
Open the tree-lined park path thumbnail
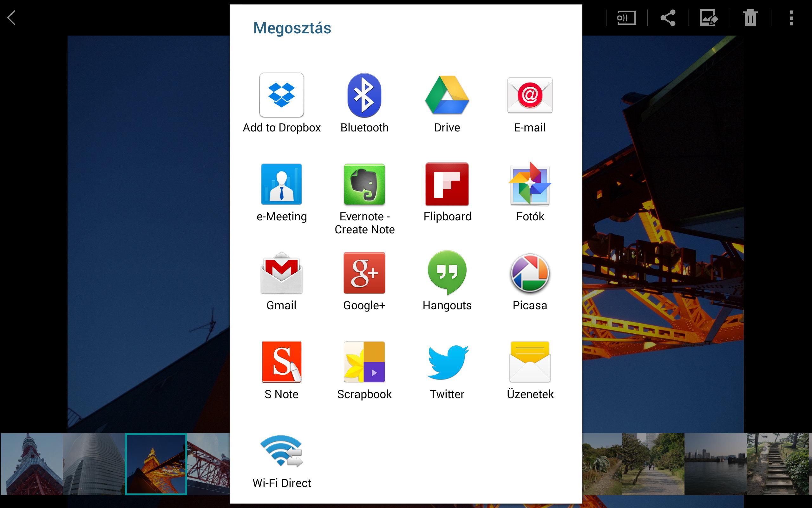[x=653, y=464]
